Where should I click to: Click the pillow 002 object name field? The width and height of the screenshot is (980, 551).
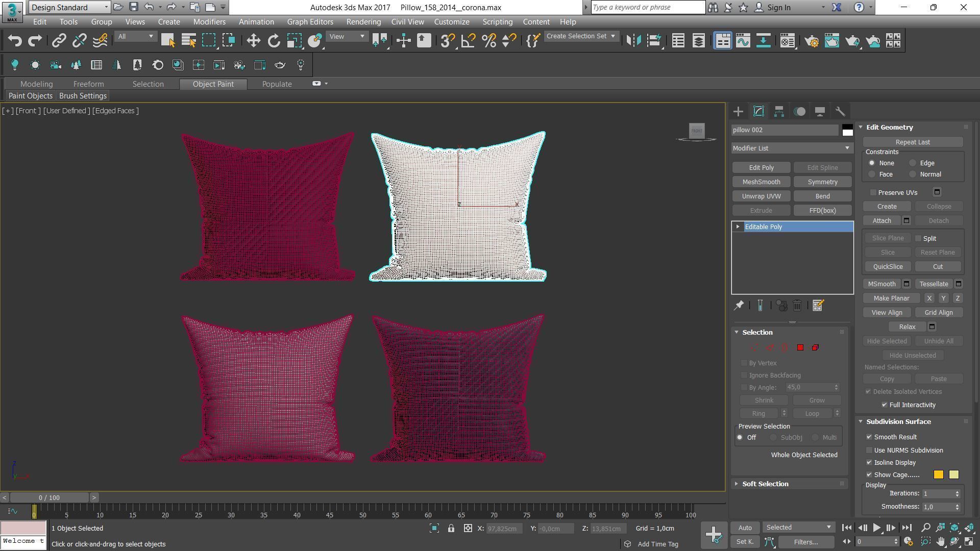tap(785, 130)
